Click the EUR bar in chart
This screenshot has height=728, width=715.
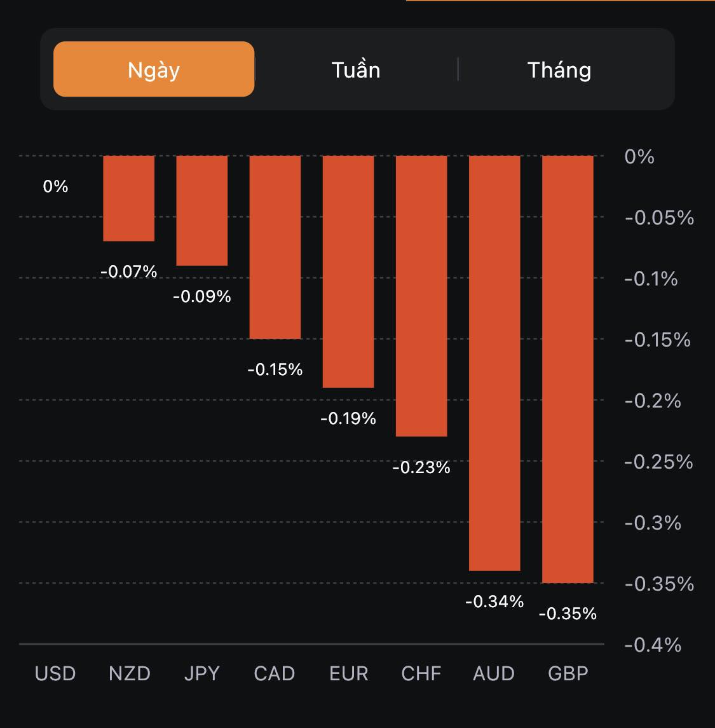(x=348, y=271)
